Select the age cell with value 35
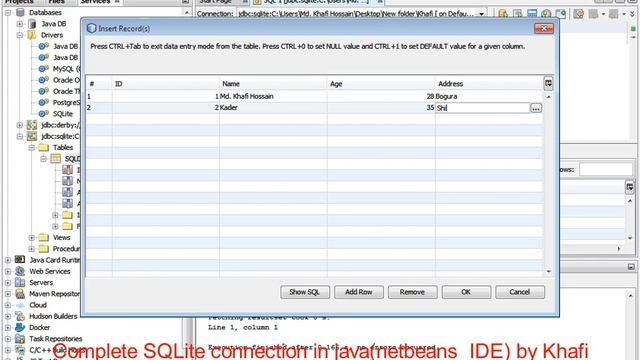The width and height of the screenshot is (640, 360). 381,108
